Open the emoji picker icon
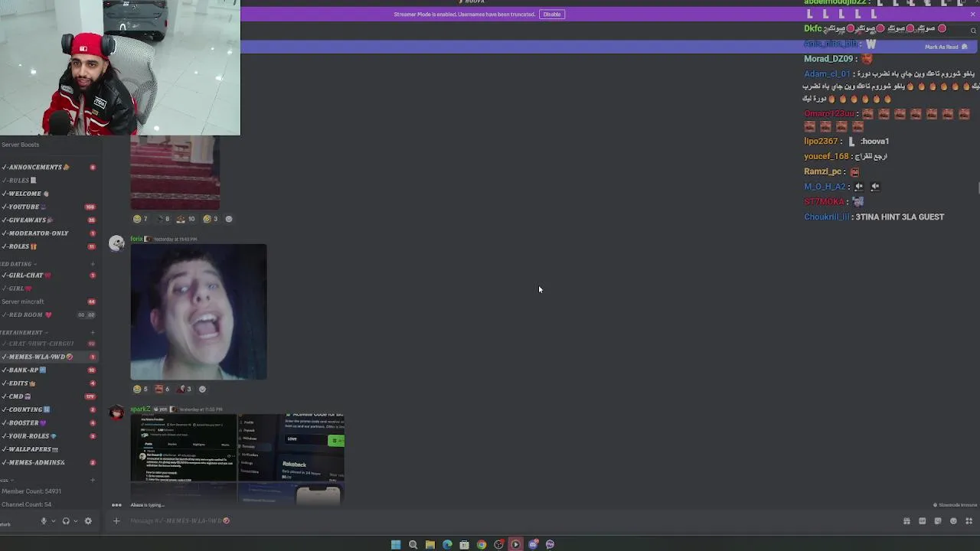The height and width of the screenshot is (551, 980). 953,521
